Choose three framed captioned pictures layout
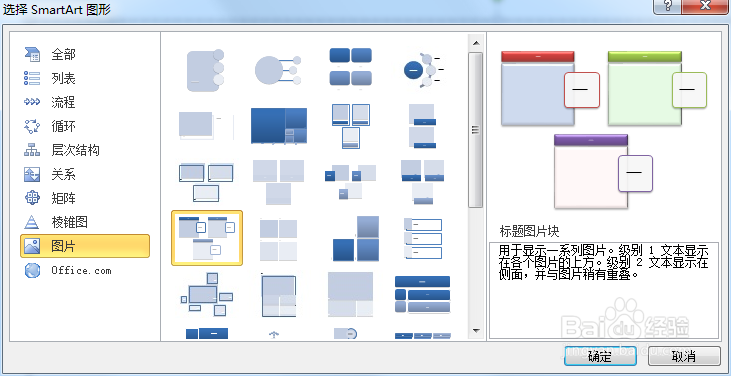 click(x=351, y=126)
